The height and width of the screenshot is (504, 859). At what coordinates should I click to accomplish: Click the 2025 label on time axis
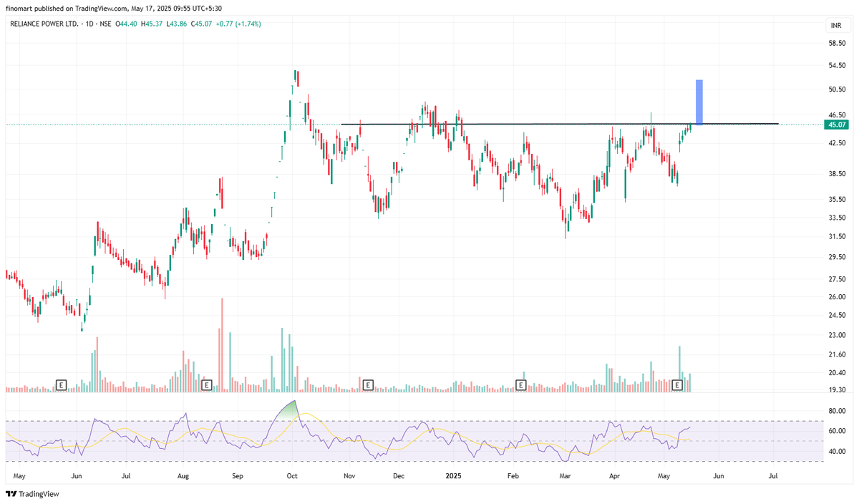pyautogui.click(x=454, y=475)
